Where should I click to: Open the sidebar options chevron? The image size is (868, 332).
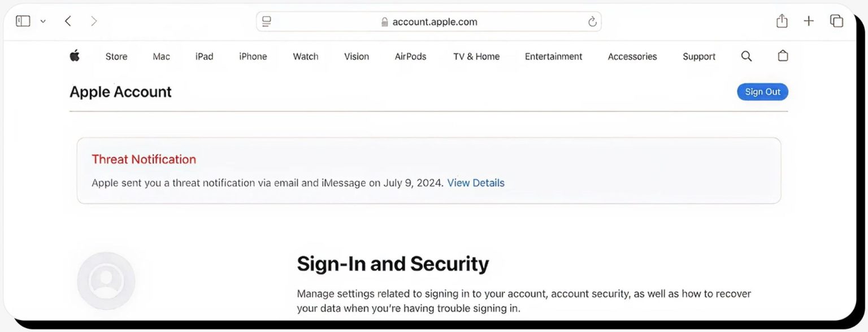tap(43, 21)
